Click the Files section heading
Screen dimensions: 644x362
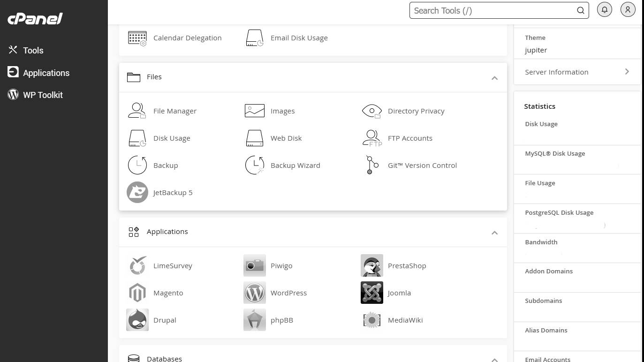(x=154, y=77)
